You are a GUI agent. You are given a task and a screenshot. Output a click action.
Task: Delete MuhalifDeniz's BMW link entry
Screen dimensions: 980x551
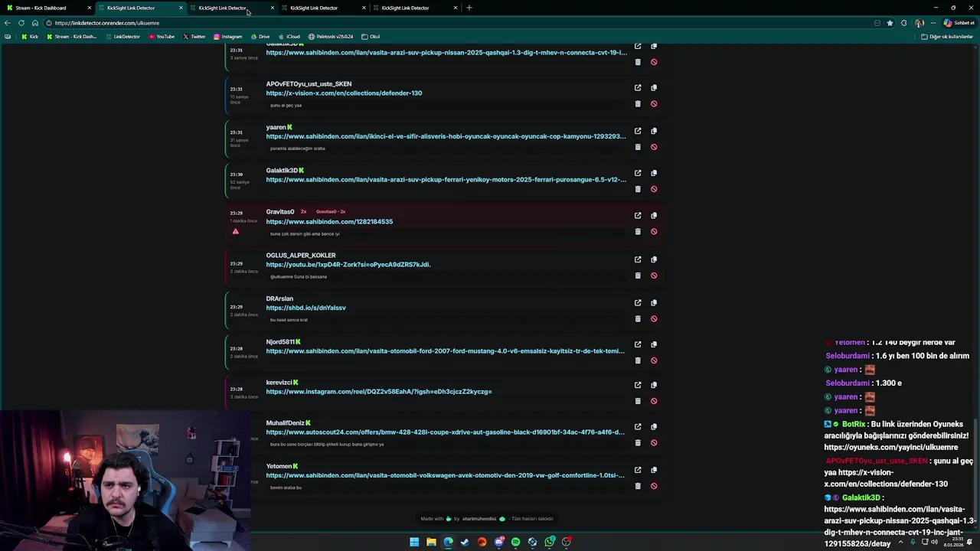click(638, 443)
